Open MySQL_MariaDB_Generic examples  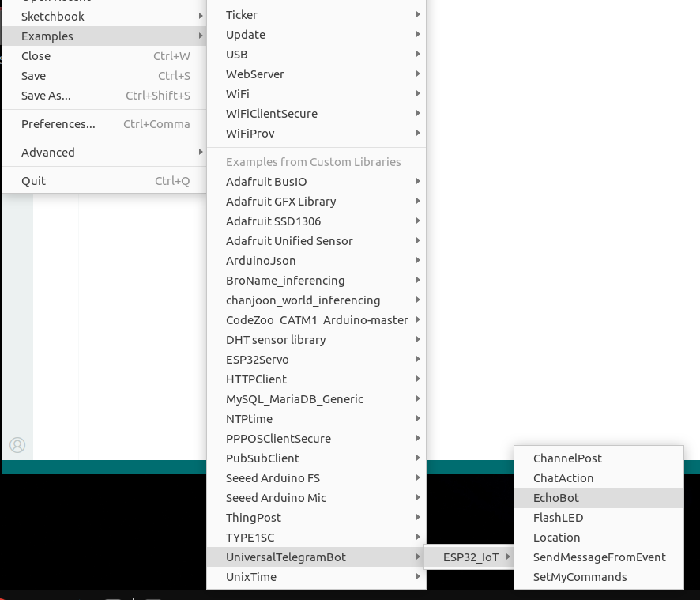317,399
